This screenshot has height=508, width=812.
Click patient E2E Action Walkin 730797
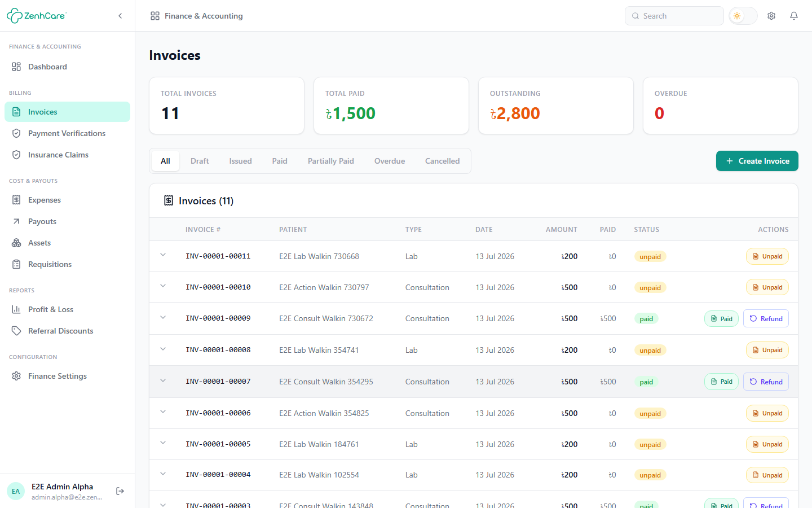point(324,287)
